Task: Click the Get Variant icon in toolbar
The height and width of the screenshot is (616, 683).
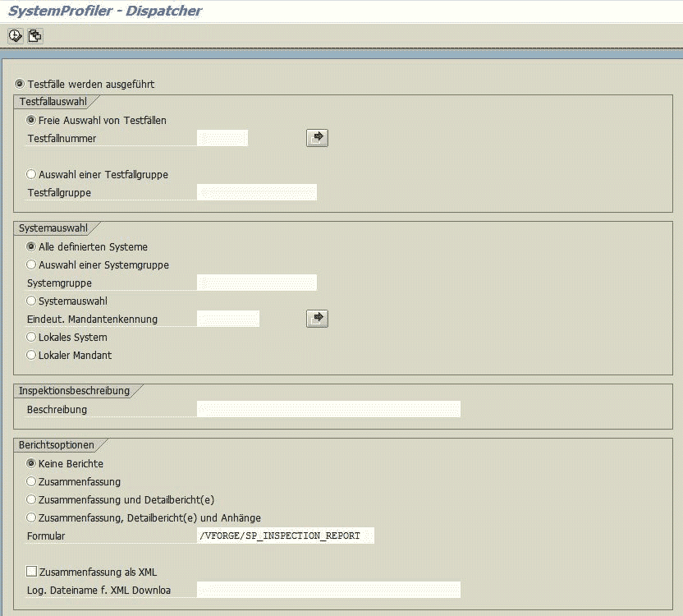Action: tap(34, 36)
